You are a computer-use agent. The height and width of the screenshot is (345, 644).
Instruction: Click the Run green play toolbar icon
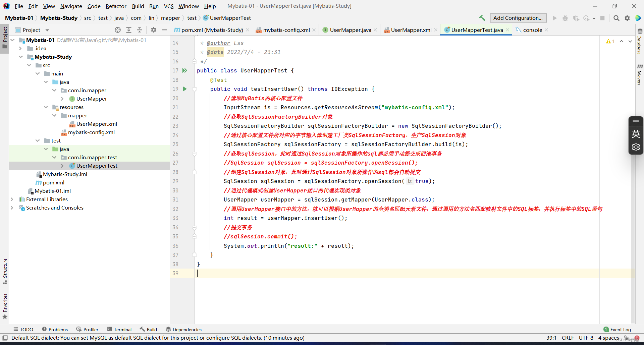click(x=555, y=18)
